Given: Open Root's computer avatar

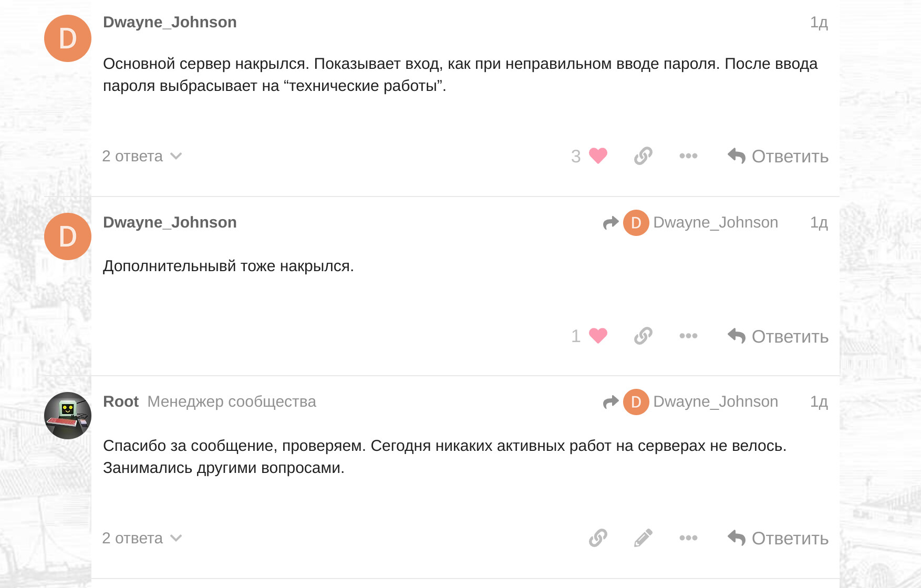Looking at the screenshot, I should (68, 416).
